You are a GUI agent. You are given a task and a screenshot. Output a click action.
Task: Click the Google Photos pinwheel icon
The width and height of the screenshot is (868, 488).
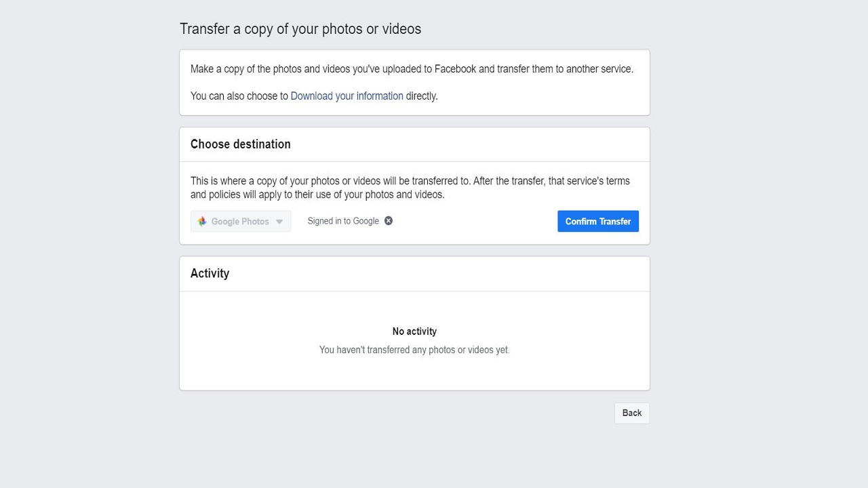point(202,222)
